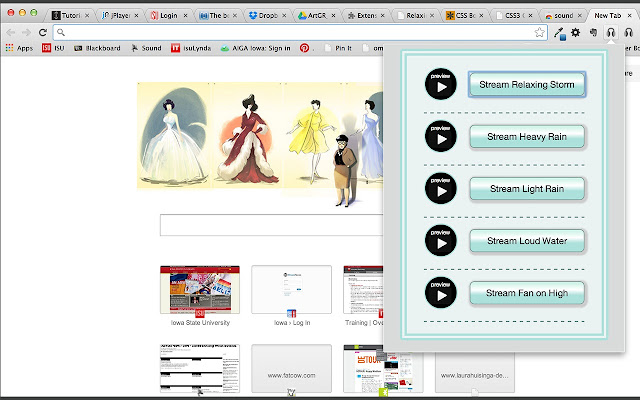The height and width of the screenshot is (400, 640).
Task: Open the www.laurahuisinga thumbnail
Action: (x=475, y=373)
